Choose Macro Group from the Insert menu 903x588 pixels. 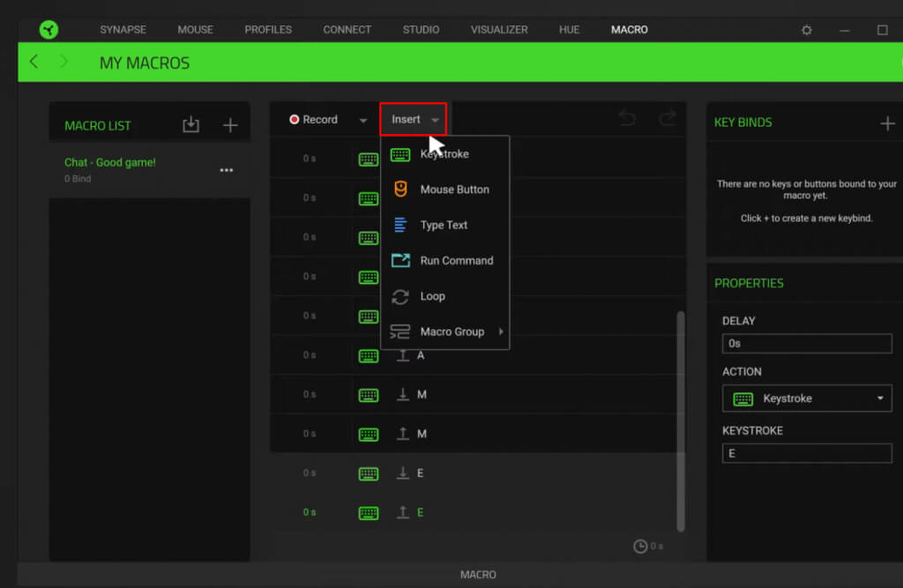point(445,331)
